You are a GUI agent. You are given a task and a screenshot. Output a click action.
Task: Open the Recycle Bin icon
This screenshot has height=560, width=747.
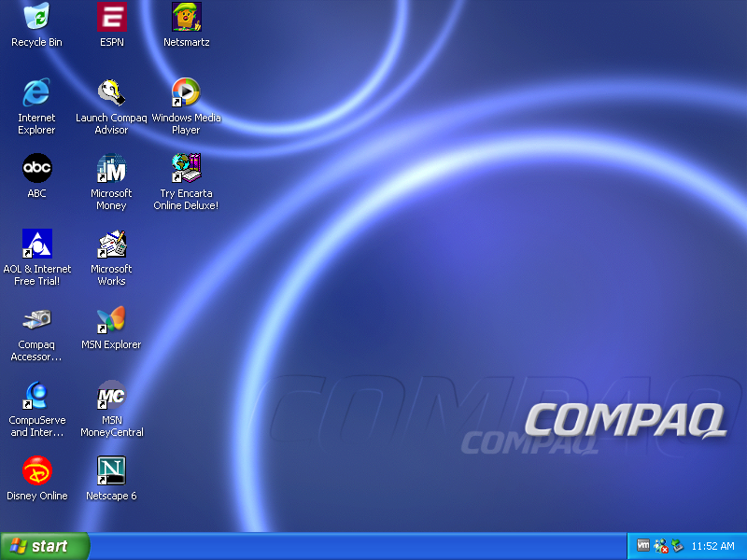(x=36, y=17)
